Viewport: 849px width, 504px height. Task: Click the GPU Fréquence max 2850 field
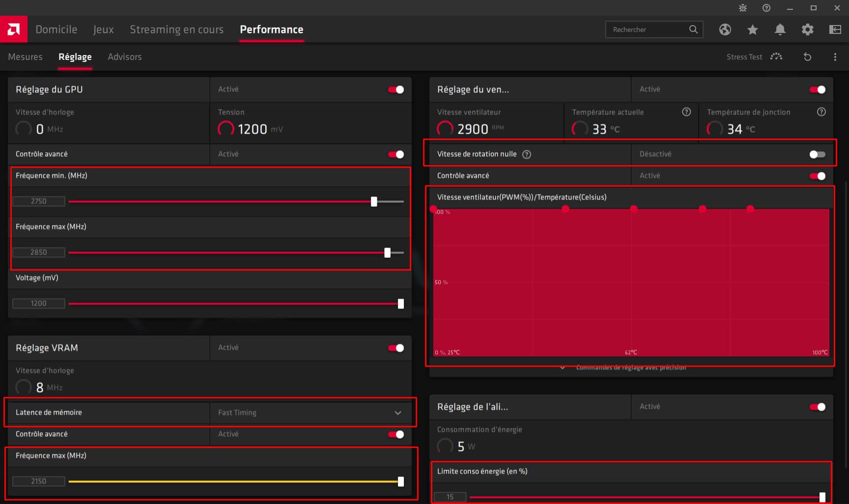click(39, 252)
